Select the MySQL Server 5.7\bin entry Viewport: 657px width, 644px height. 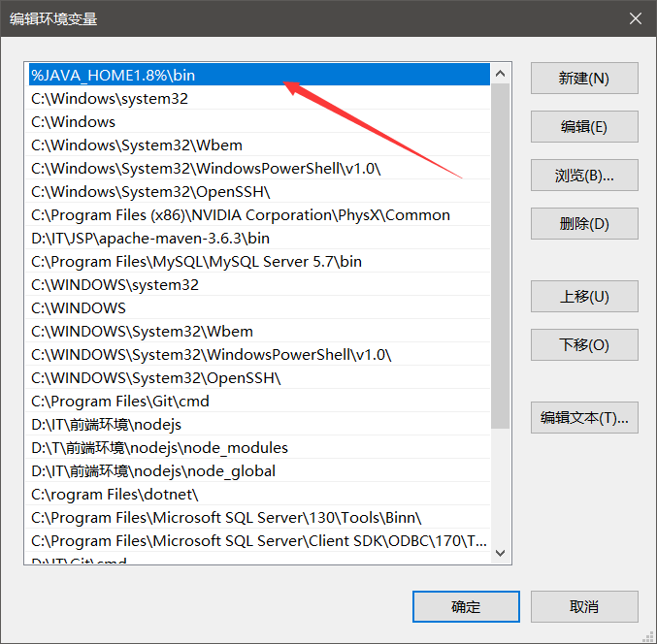point(259,261)
